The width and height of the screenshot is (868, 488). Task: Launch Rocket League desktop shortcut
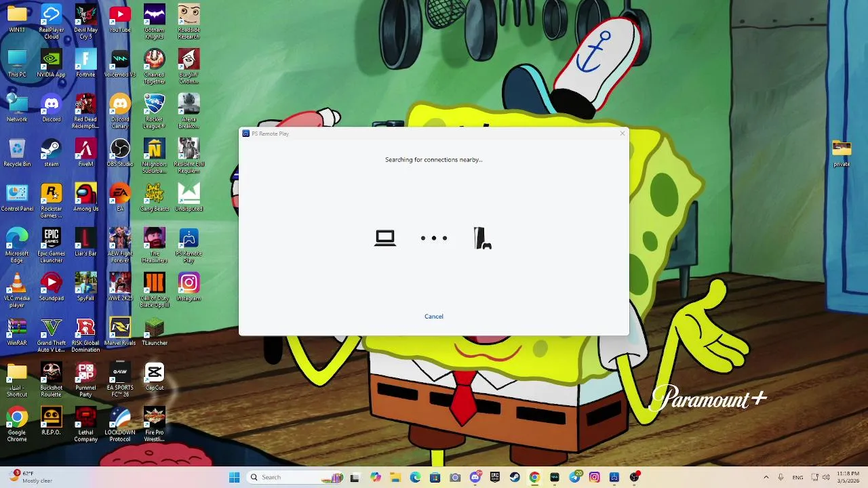(x=154, y=111)
